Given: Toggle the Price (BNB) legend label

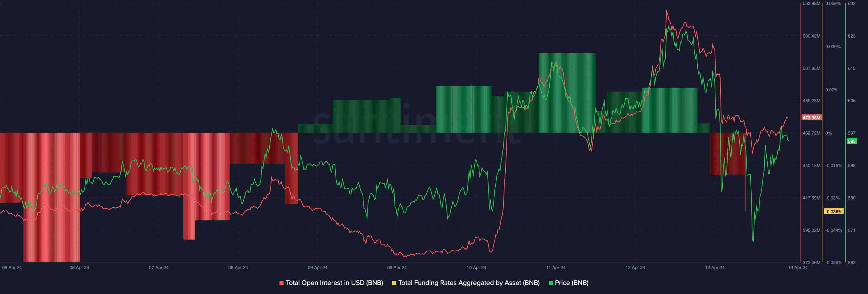Looking at the screenshot, I should (x=572, y=283).
